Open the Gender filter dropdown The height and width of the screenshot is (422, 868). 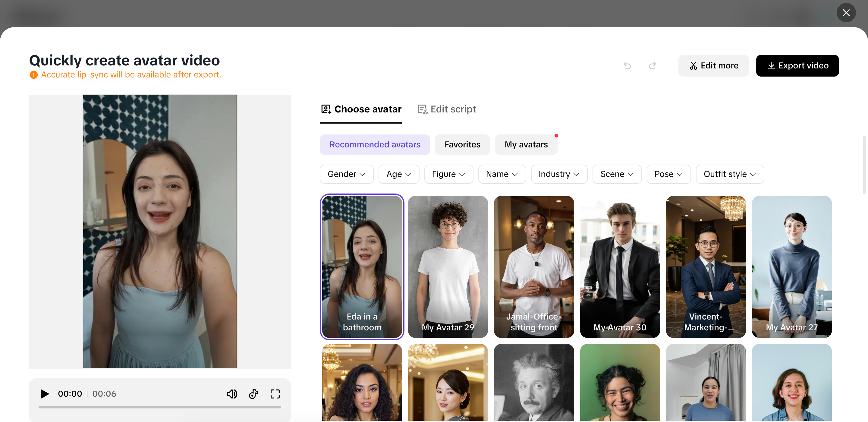point(346,174)
